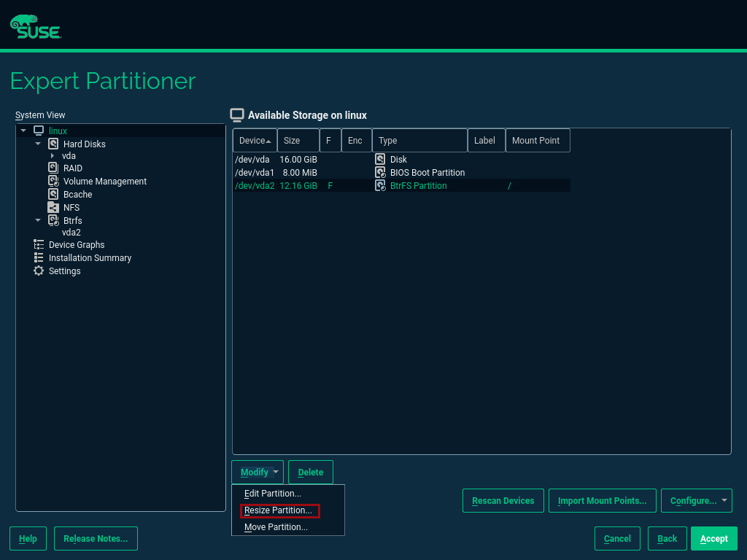Open Device Graphs from the sidebar
Viewport: 747px width, 560px height.
tap(38, 244)
